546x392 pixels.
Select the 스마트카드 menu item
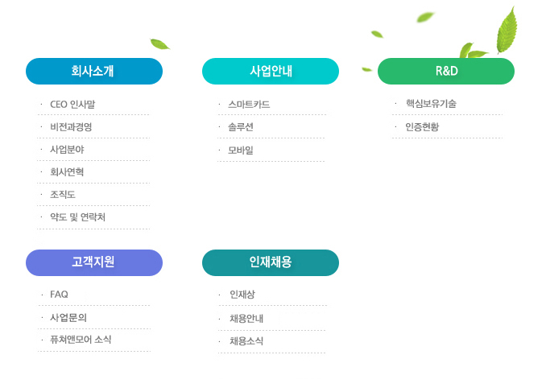click(249, 105)
